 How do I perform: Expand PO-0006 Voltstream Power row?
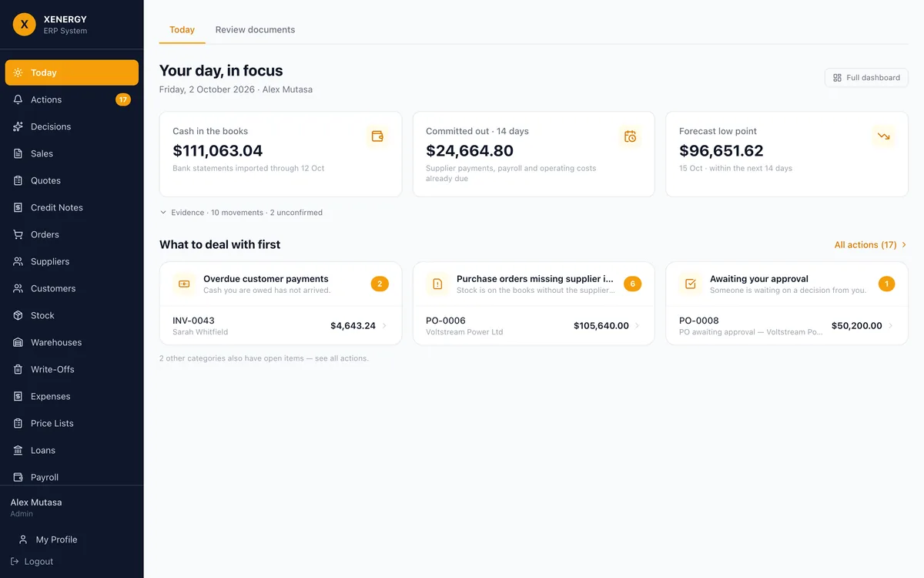tap(534, 326)
